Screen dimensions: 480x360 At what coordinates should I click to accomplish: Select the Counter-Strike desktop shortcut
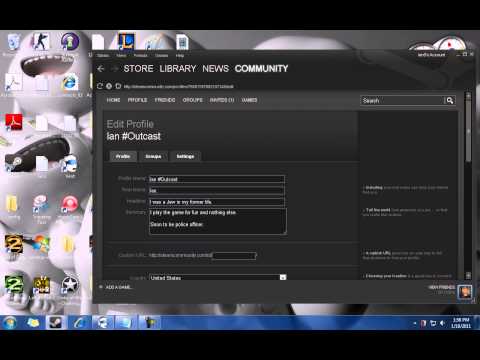pos(41,41)
